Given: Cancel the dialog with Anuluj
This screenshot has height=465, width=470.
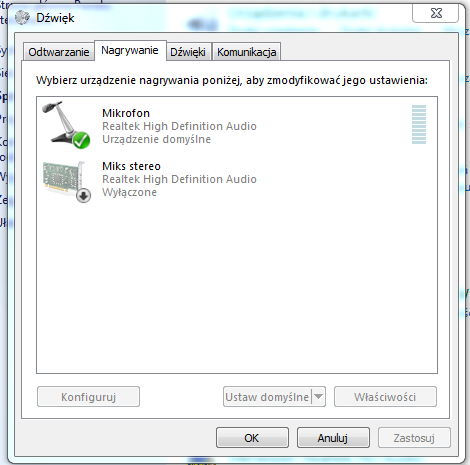Looking at the screenshot, I should (x=333, y=438).
